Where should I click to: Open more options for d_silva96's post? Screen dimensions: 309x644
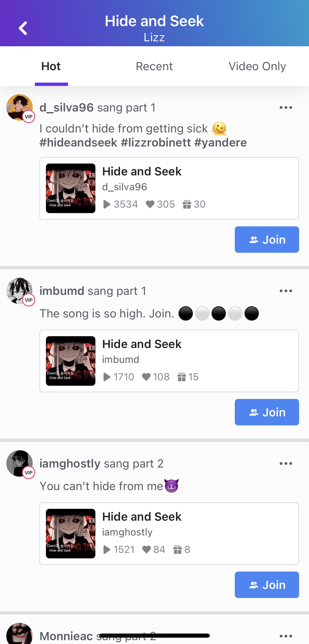pos(286,108)
